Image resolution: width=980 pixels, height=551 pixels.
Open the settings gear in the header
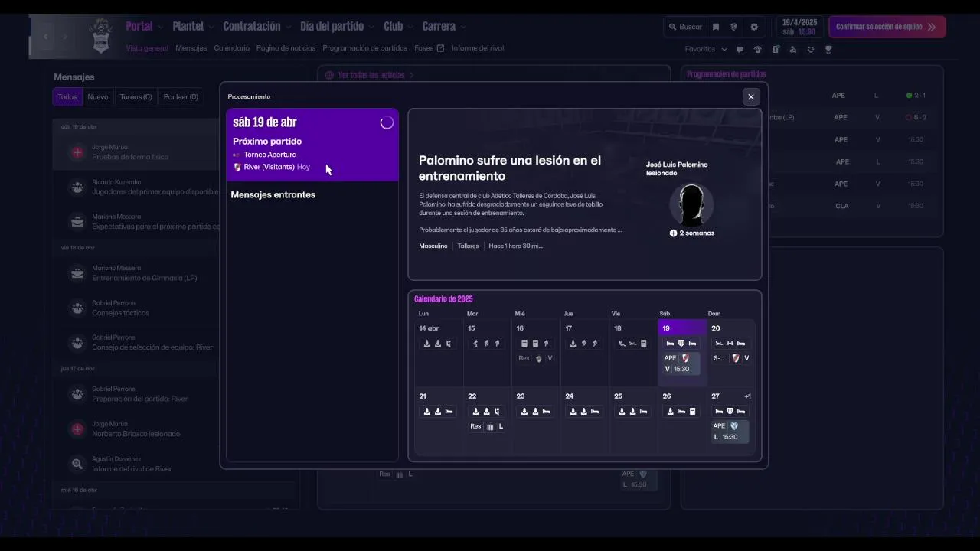(754, 27)
